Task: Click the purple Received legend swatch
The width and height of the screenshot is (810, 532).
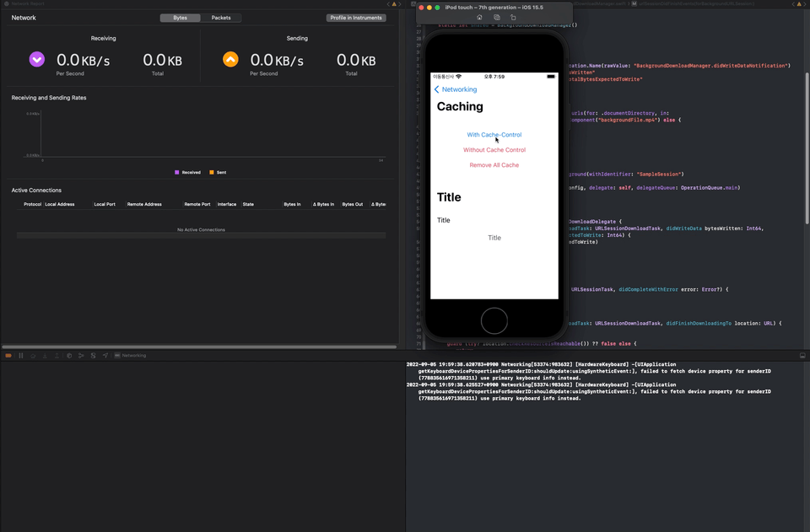Action: 176,172
